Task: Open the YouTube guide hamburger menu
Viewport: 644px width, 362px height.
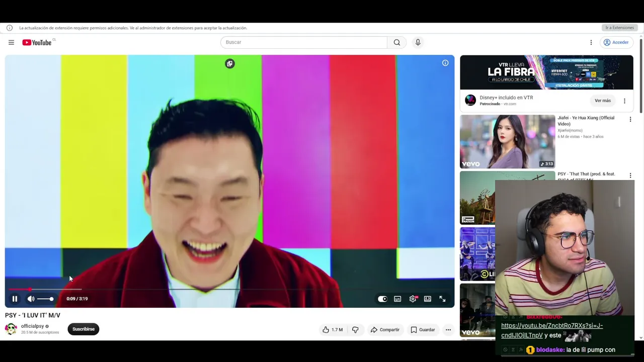Action: pos(11,42)
